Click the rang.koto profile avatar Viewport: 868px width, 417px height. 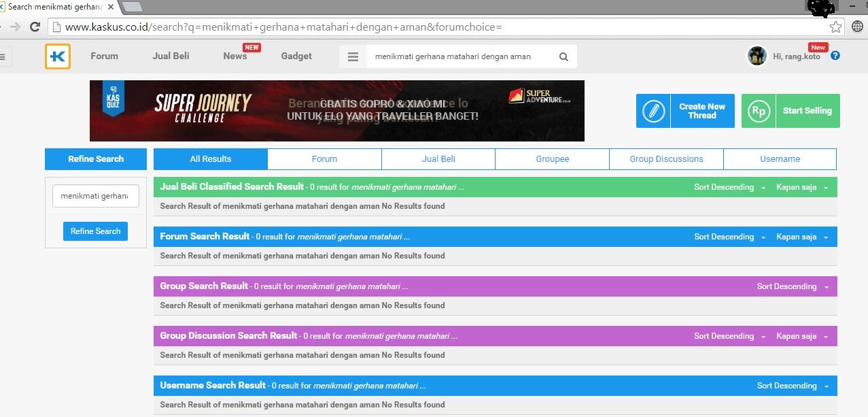[757, 56]
